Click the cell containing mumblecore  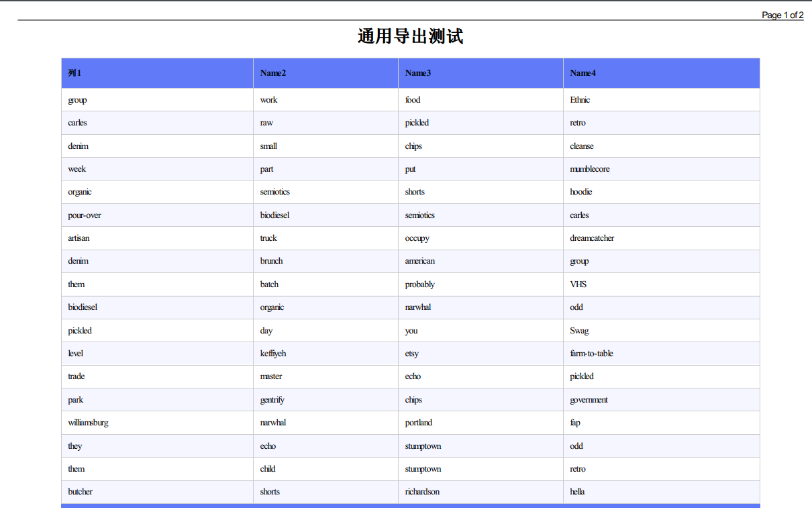[590, 169]
